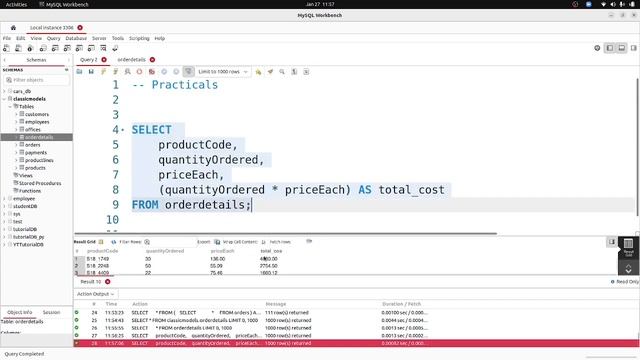Click the open SQL script icon in main toolbar
This screenshot has width=640, height=360.
click(18, 48)
